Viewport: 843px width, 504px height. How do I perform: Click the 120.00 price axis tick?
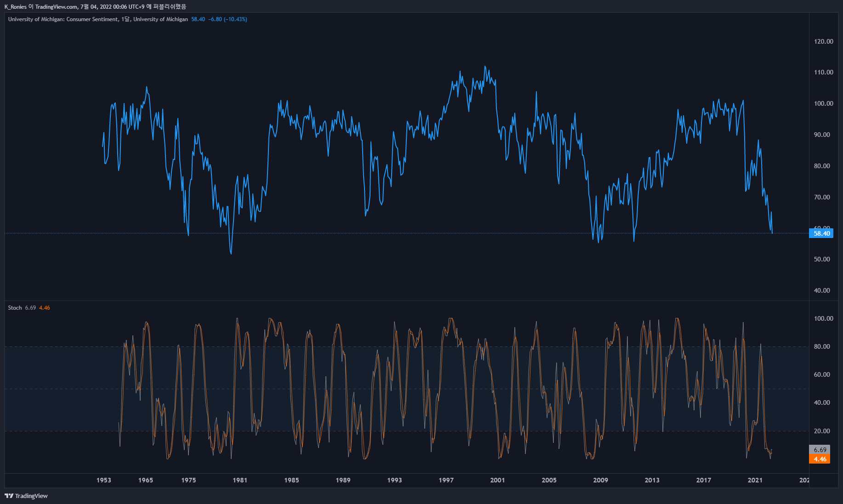(x=823, y=41)
